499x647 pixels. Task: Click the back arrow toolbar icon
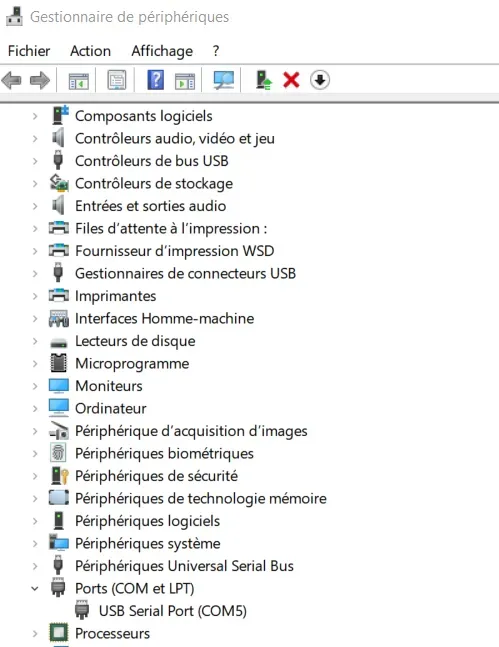pyautogui.click(x=12, y=80)
